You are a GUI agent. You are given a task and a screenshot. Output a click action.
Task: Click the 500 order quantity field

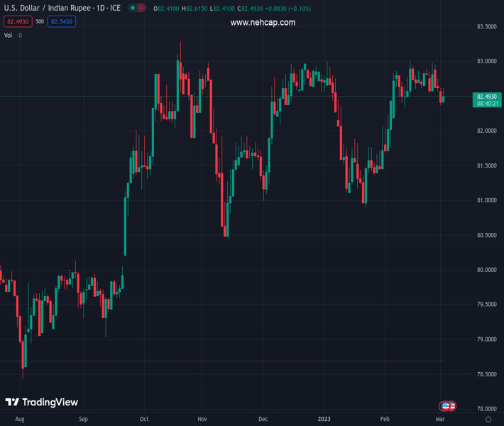coord(39,21)
